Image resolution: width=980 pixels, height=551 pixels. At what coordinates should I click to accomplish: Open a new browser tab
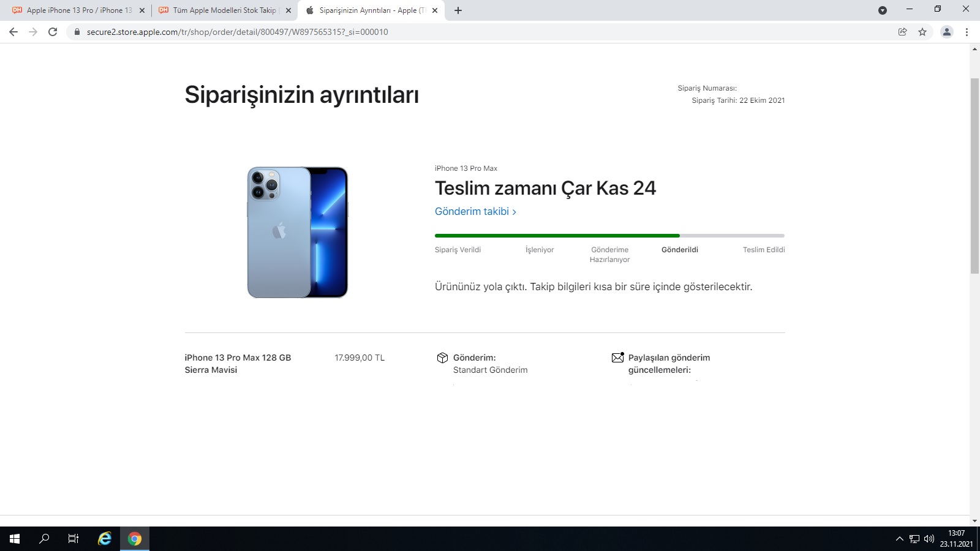click(x=458, y=10)
